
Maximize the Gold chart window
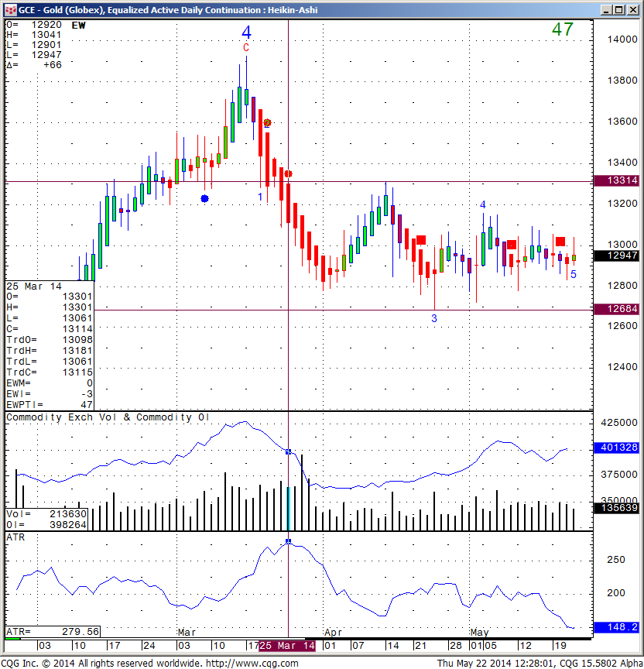[x=617, y=9]
